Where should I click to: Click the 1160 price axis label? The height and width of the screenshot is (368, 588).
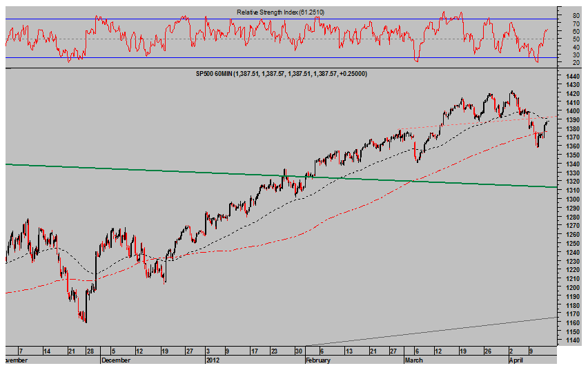[x=574, y=323]
